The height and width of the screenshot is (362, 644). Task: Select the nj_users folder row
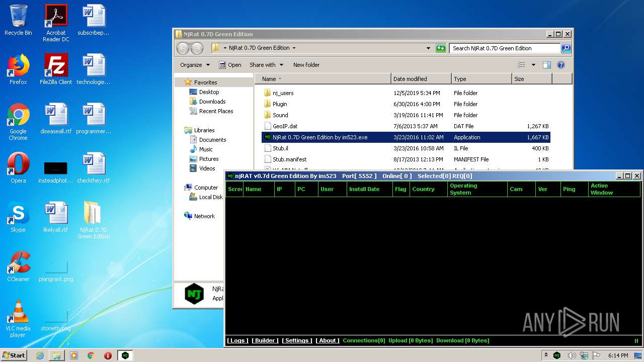pos(406,93)
